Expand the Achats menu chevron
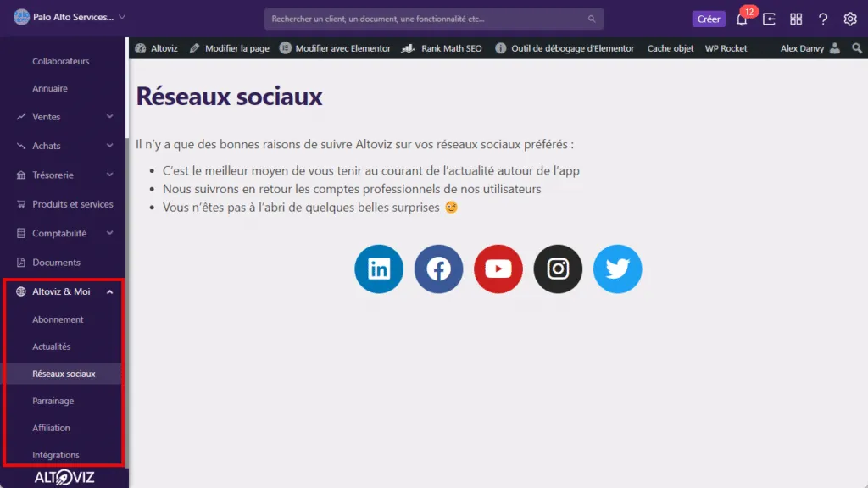 (109, 146)
